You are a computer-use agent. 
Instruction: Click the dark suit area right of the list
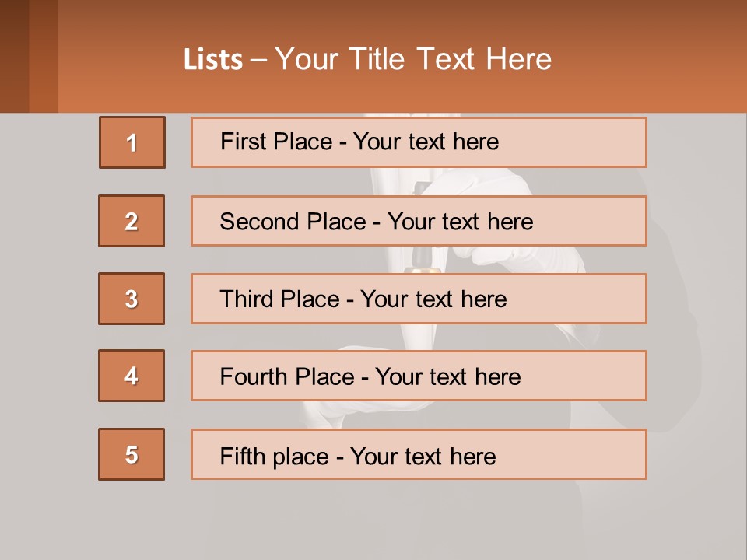coord(685,311)
